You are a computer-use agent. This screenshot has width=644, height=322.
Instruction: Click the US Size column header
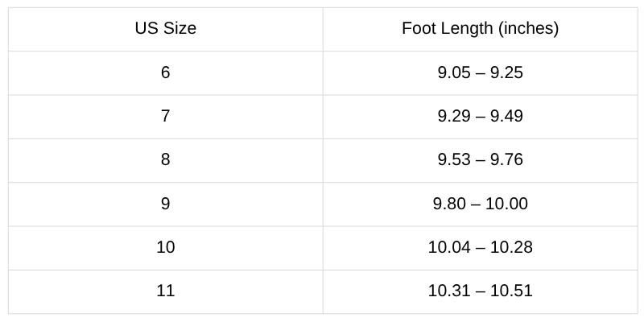166,29
